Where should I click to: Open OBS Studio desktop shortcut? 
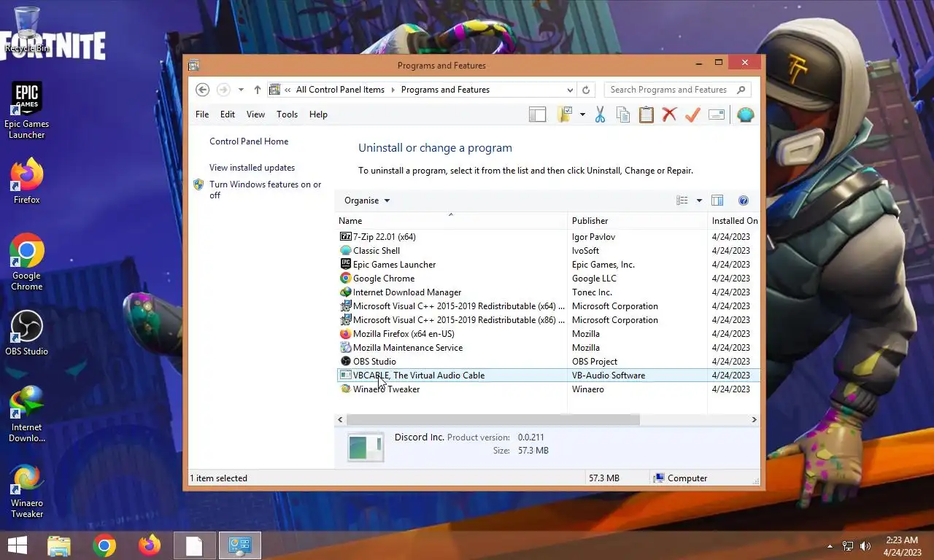[27, 333]
